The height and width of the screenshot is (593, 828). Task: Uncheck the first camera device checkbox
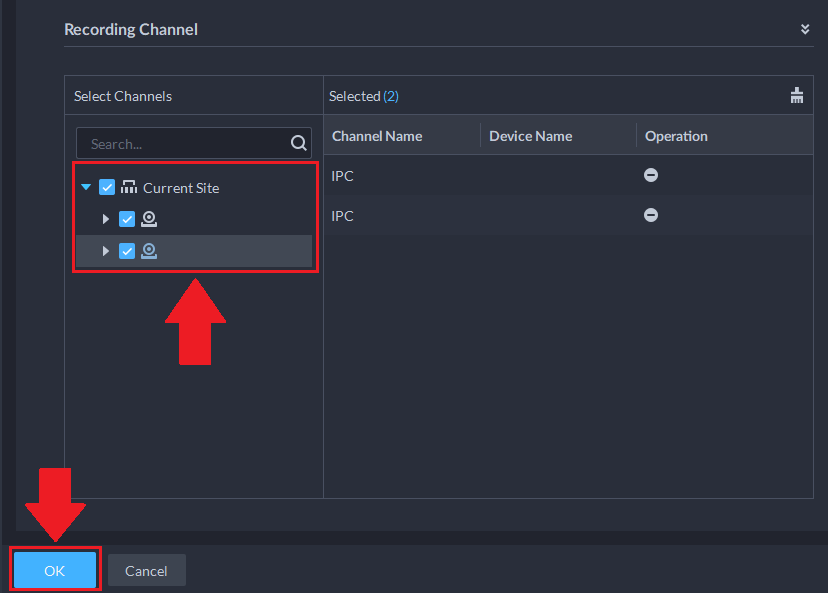(127, 219)
